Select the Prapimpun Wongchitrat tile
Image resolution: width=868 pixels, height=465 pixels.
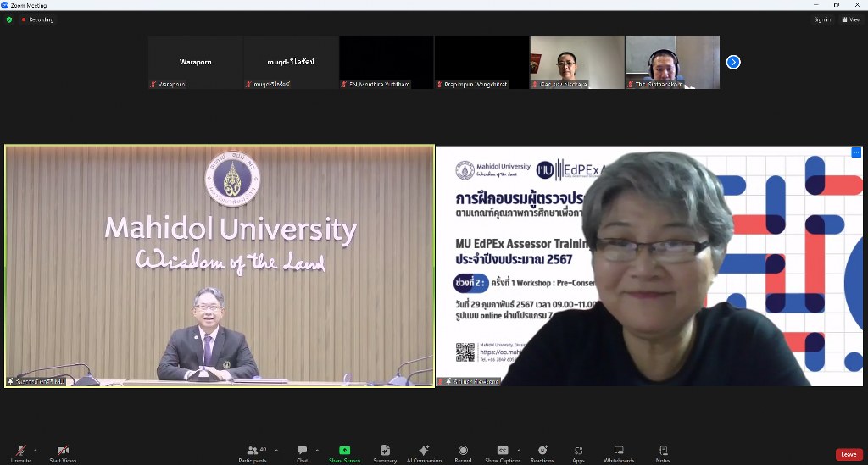click(x=481, y=62)
